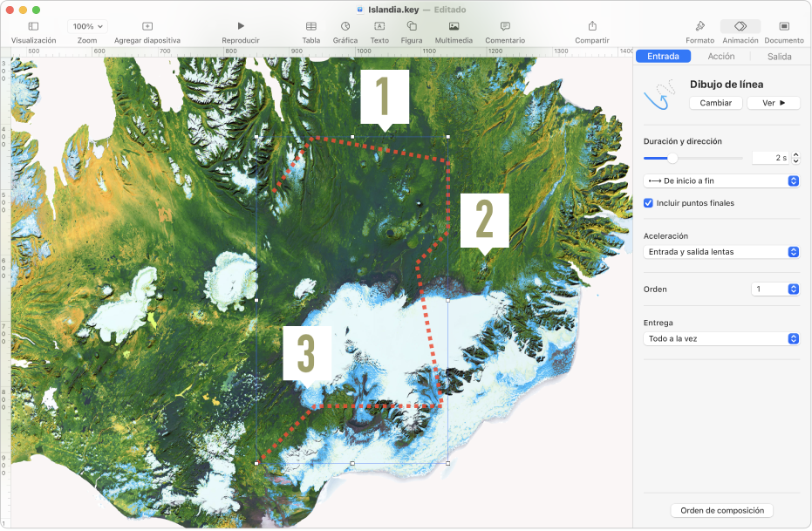Image resolution: width=812 pixels, height=531 pixels.
Task: Expand the Zoom 100% dropdown
Action: coord(87,27)
